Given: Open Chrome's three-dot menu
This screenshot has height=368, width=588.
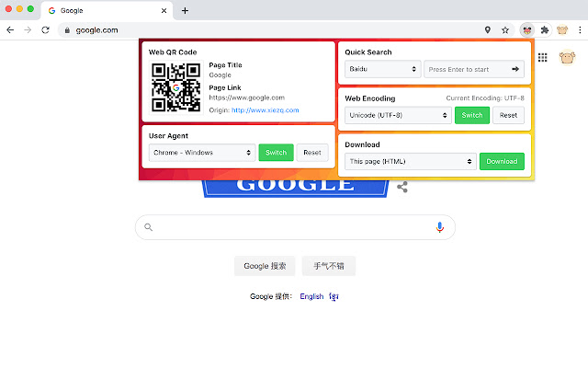Looking at the screenshot, I should click(580, 30).
